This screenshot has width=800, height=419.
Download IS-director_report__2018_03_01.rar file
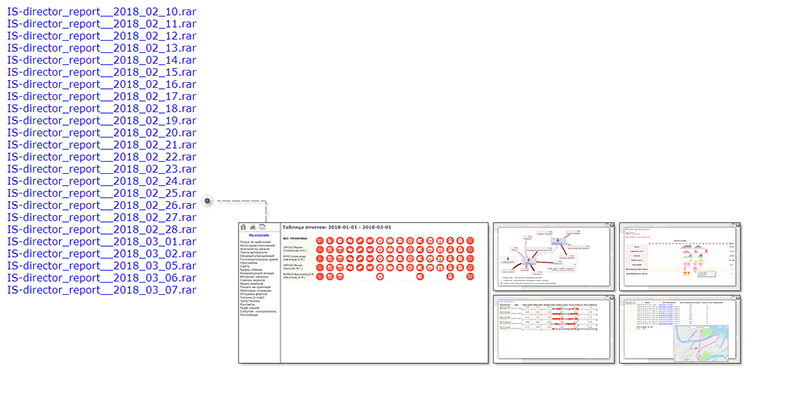click(101, 242)
